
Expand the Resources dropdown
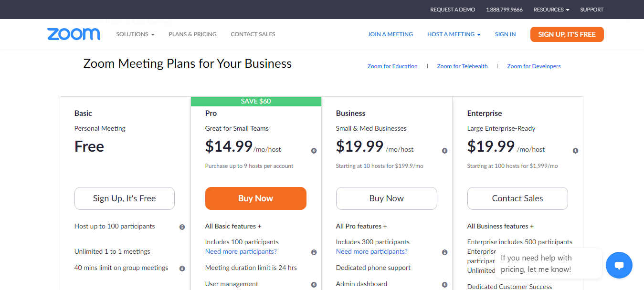coord(551,10)
